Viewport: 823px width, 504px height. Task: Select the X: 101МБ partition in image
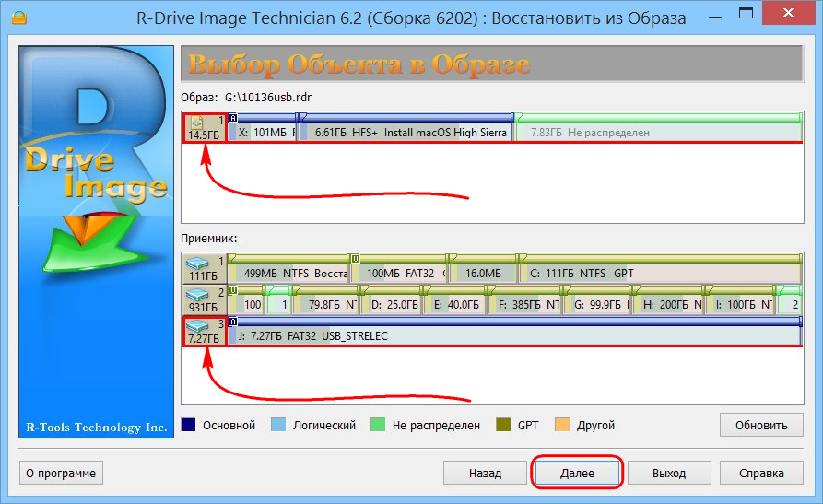[x=263, y=127]
